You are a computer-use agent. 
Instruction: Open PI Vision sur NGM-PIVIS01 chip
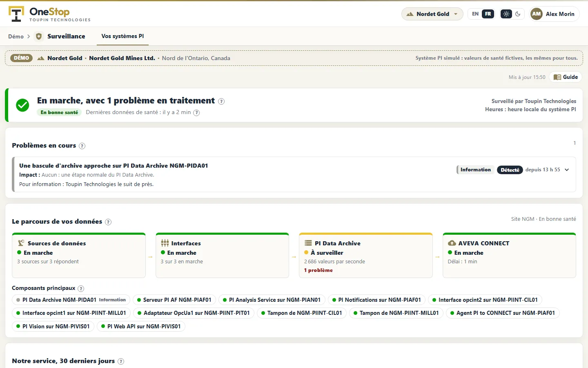tap(53, 326)
